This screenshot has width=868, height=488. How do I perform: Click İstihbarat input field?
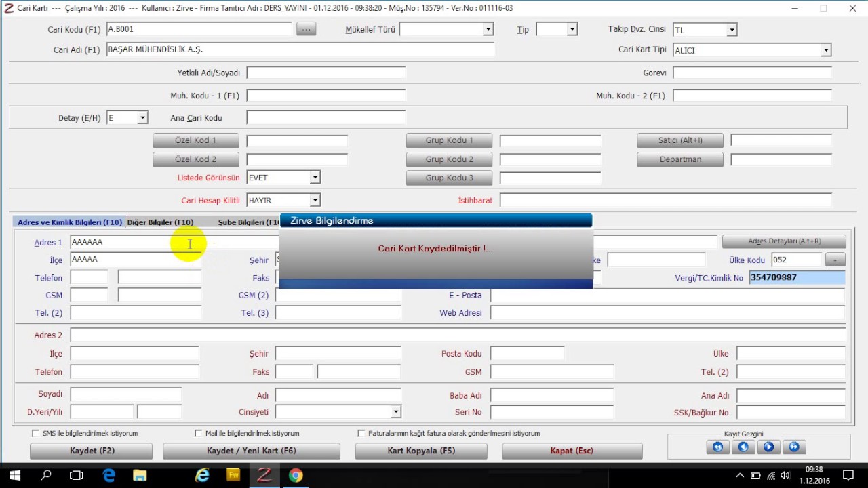665,200
